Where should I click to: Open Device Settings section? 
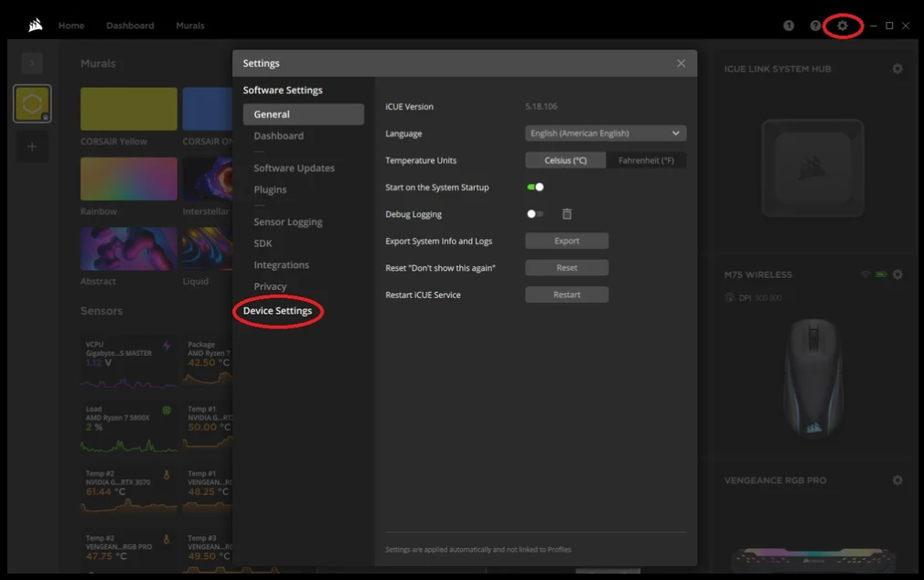point(277,311)
